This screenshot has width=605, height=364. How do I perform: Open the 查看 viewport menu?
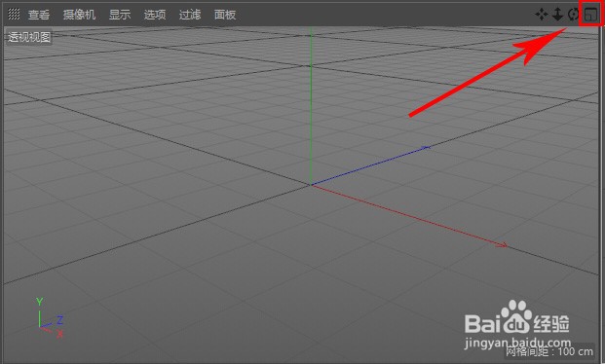pos(39,15)
